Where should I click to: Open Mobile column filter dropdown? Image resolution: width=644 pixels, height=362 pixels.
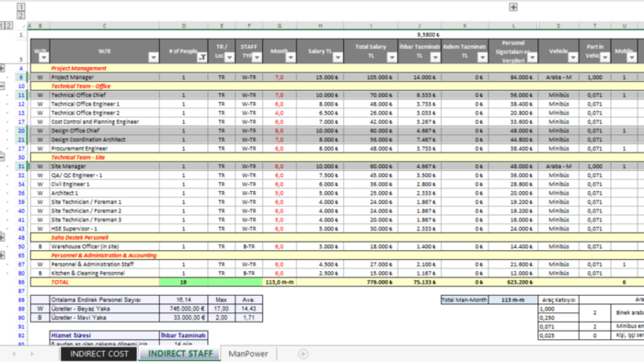(632, 57)
